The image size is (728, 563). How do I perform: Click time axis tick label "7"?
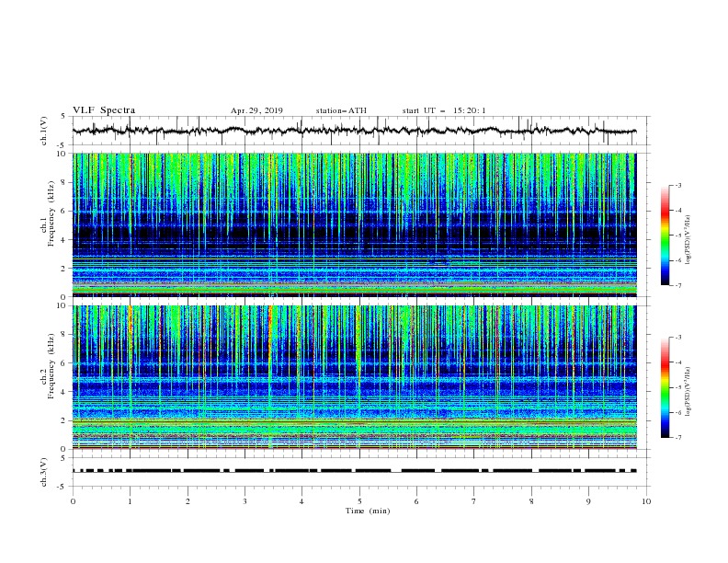point(474,501)
